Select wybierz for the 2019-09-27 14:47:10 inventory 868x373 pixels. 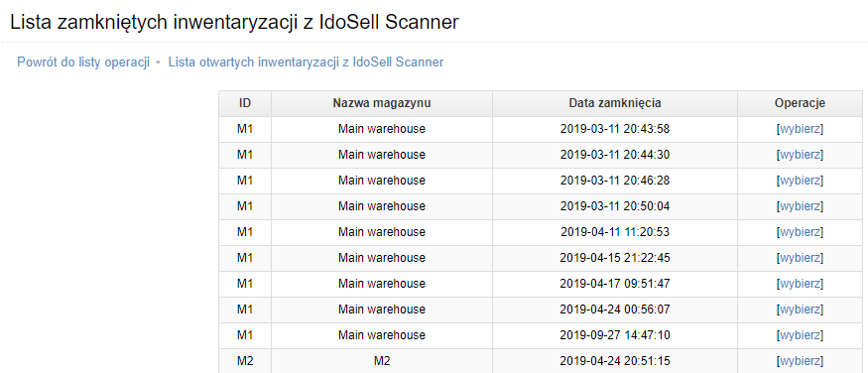(x=800, y=335)
